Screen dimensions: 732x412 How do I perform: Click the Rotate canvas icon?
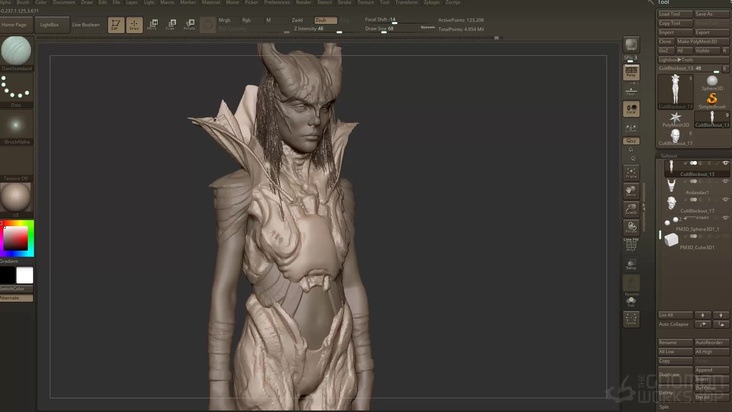click(x=631, y=228)
